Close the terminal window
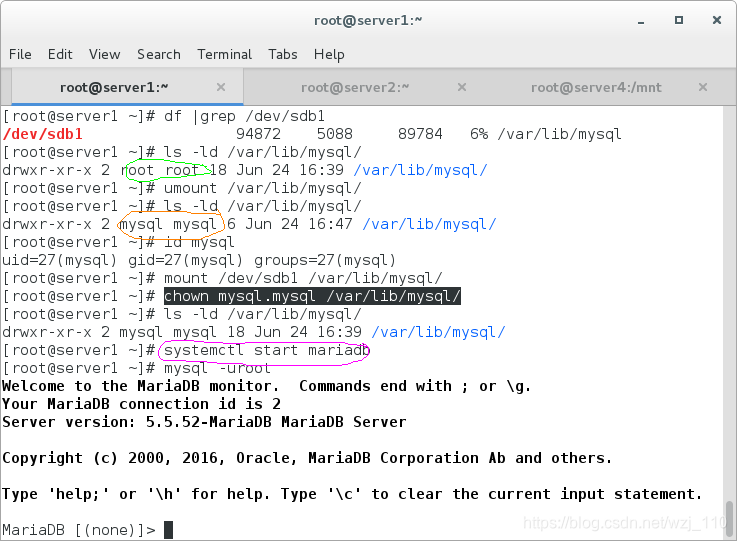The image size is (737, 541). click(717, 20)
